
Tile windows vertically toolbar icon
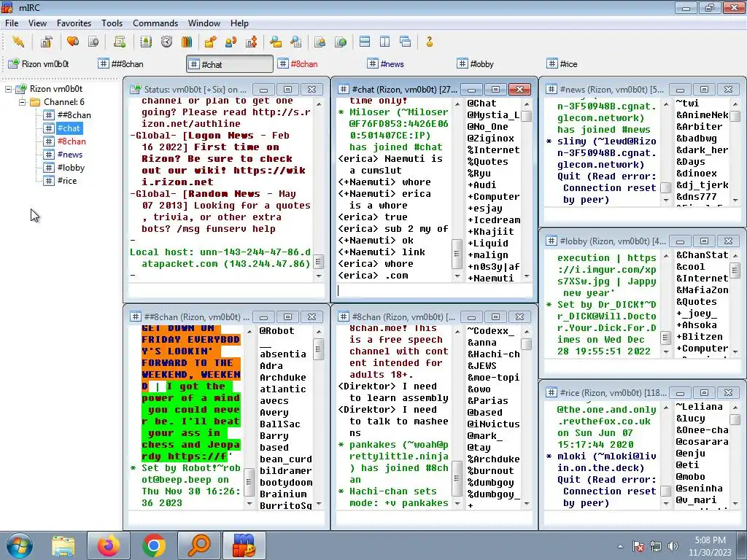pos(385,42)
